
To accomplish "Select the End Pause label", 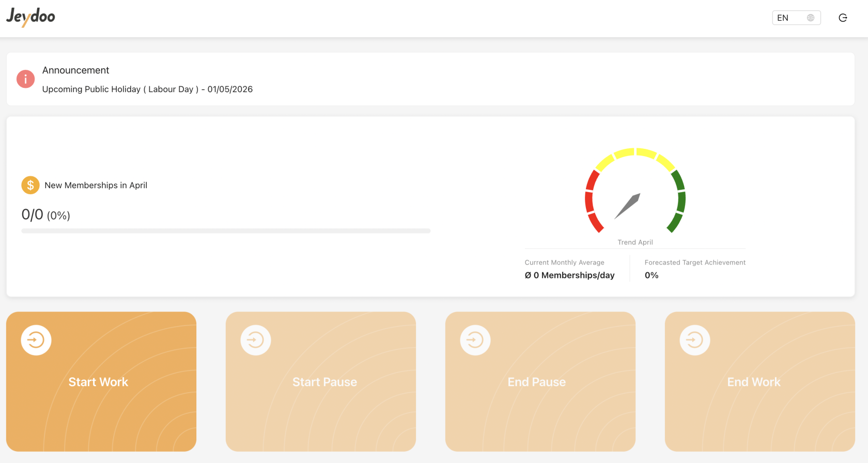I will pos(536,382).
